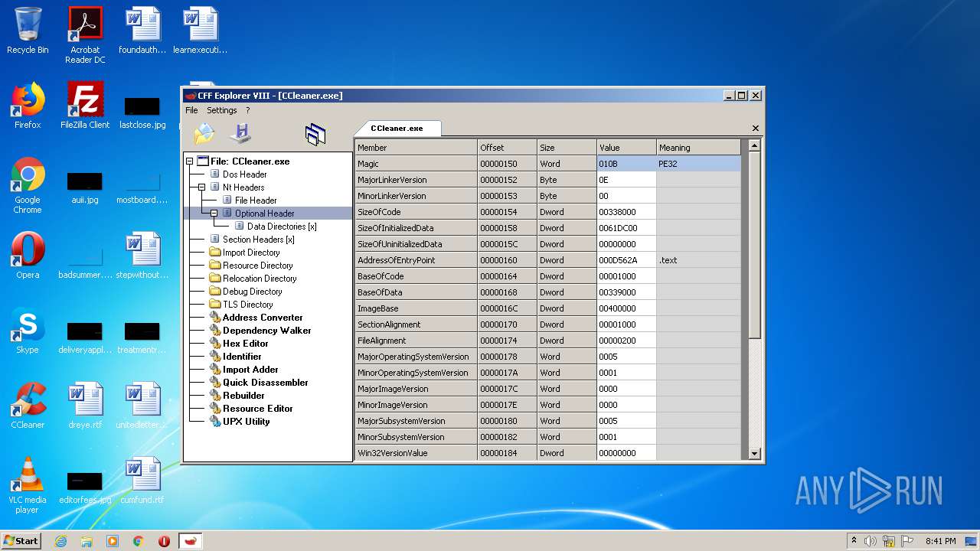980x551 pixels.
Task: Open CCleaner desktop shortcut
Action: (x=28, y=406)
